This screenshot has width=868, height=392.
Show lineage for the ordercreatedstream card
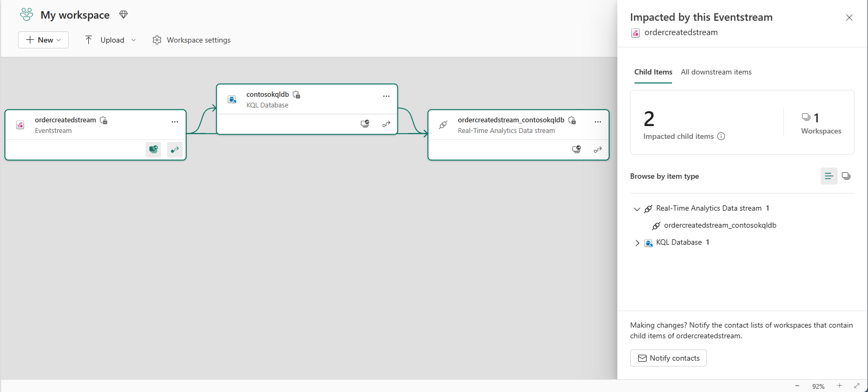click(175, 149)
